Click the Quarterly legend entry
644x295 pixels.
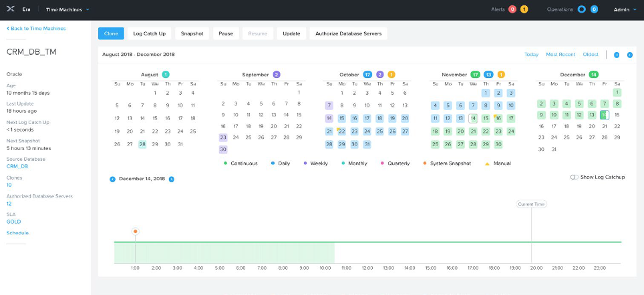click(395, 164)
